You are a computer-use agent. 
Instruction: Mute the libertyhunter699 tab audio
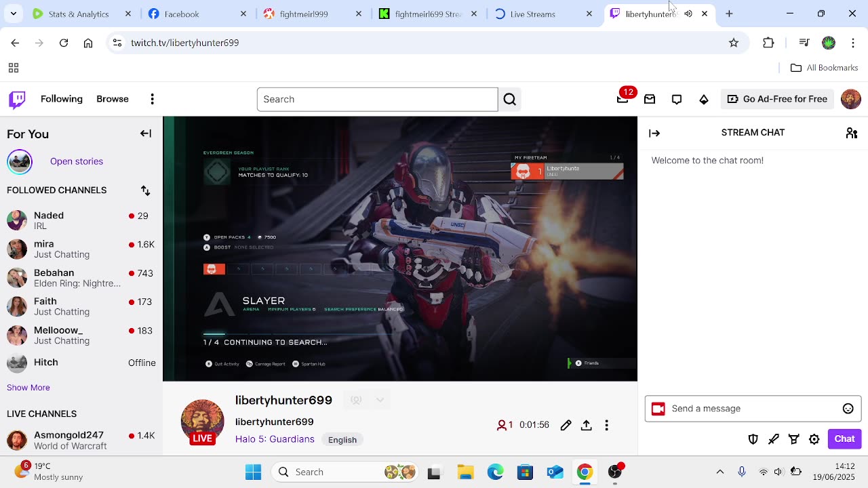click(688, 14)
